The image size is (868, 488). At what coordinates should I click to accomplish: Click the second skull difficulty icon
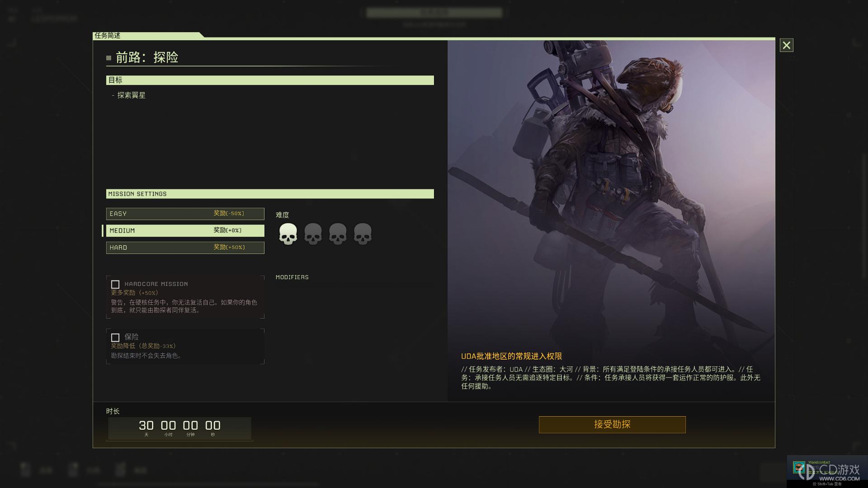313,234
